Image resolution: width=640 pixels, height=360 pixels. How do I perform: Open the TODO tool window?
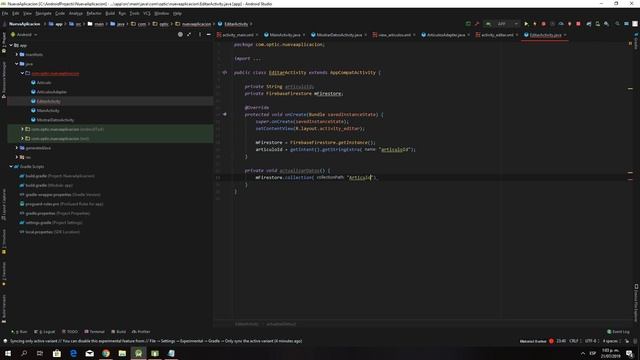click(69, 332)
